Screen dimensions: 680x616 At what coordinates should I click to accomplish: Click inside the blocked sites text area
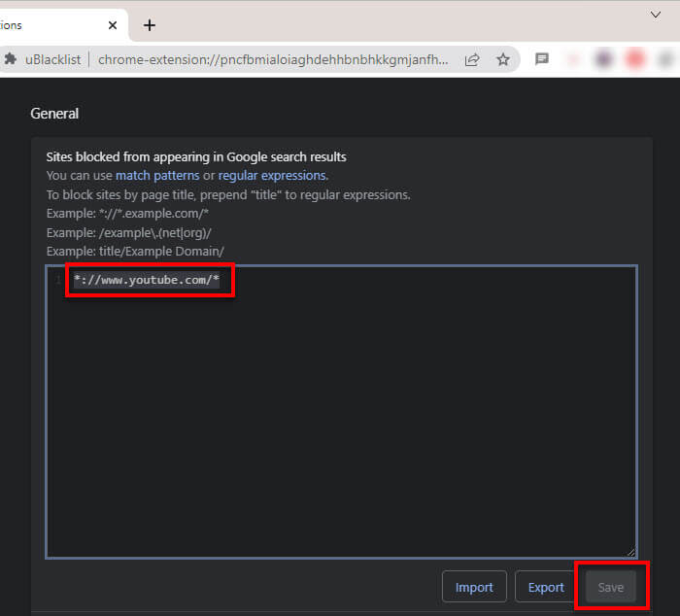tap(341, 412)
